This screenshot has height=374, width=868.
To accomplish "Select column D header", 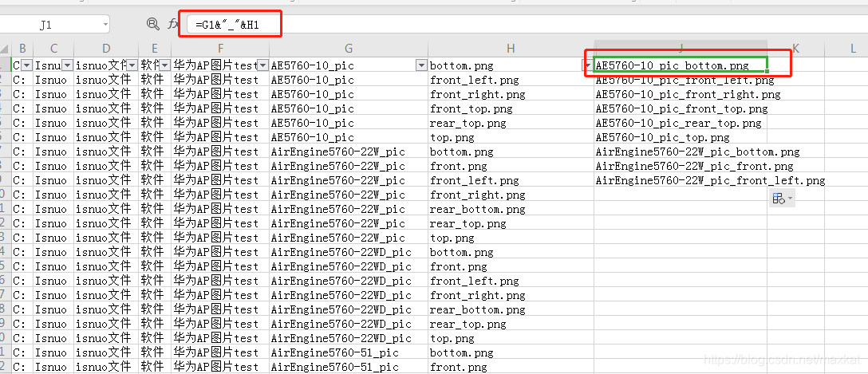I will tap(106, 49).
